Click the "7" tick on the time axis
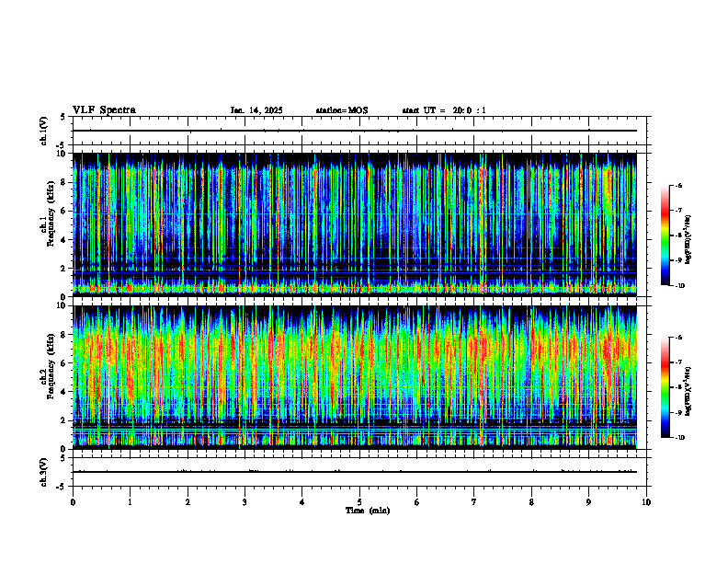728x563 pixels. tap(474, 502)
